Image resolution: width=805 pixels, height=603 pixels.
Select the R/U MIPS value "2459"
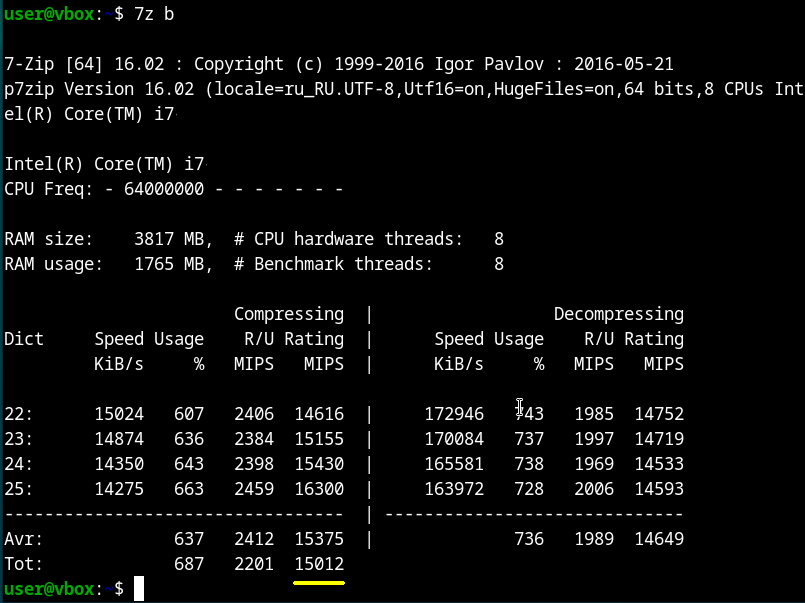pos(254,489)
